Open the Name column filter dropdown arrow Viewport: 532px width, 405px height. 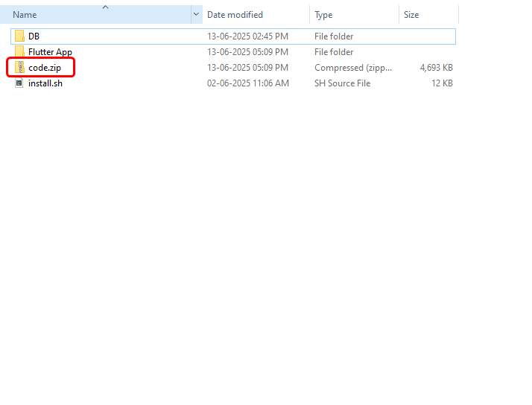point(196,15)
